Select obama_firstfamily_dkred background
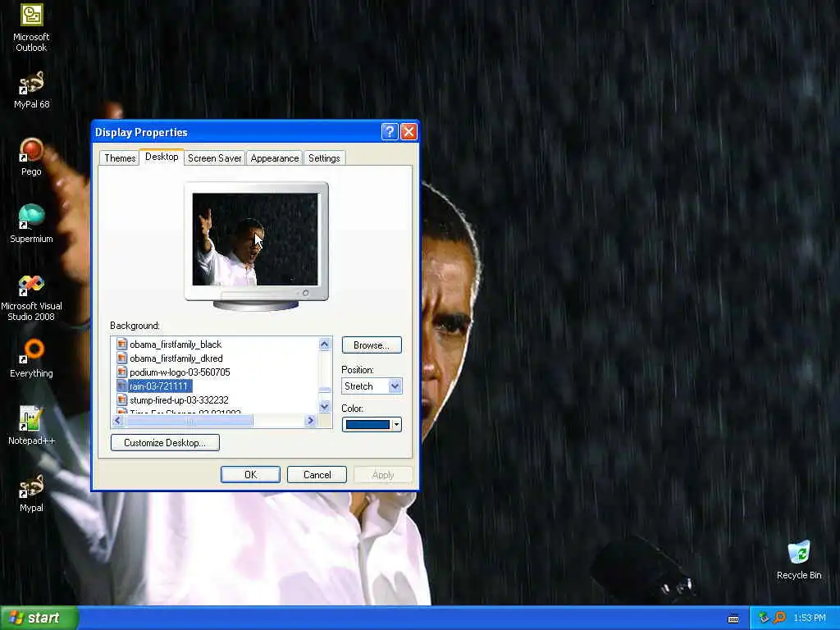 (176, 358)
